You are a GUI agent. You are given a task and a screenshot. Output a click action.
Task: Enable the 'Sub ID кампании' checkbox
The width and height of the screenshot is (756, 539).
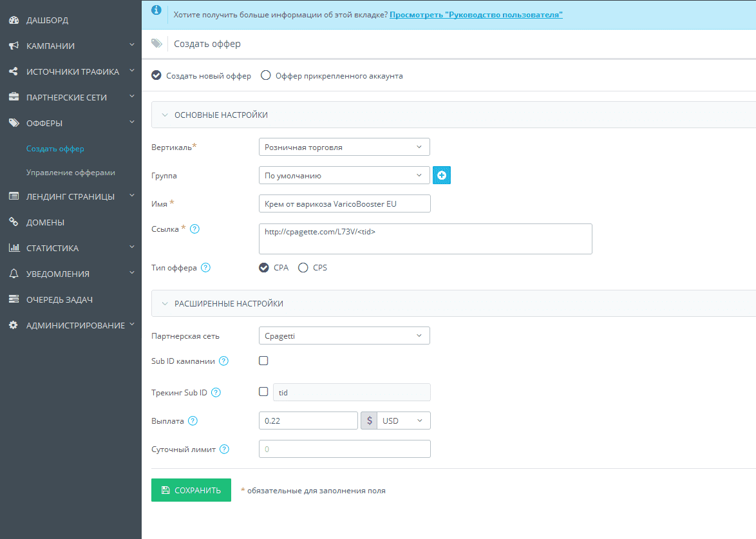point(263,361)
